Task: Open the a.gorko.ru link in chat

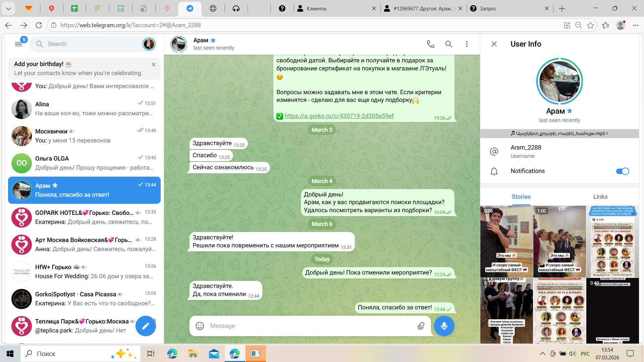Action: click(x=339, y=116)
